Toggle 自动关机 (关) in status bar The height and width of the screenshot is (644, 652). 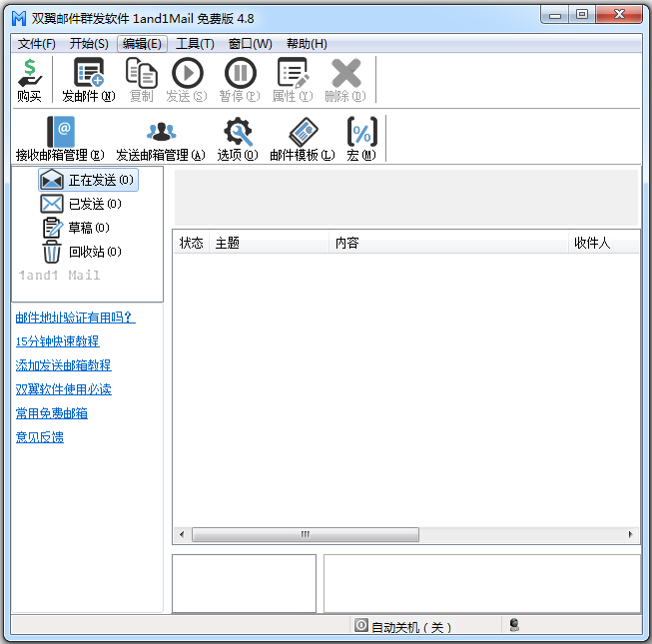(403, 627)
